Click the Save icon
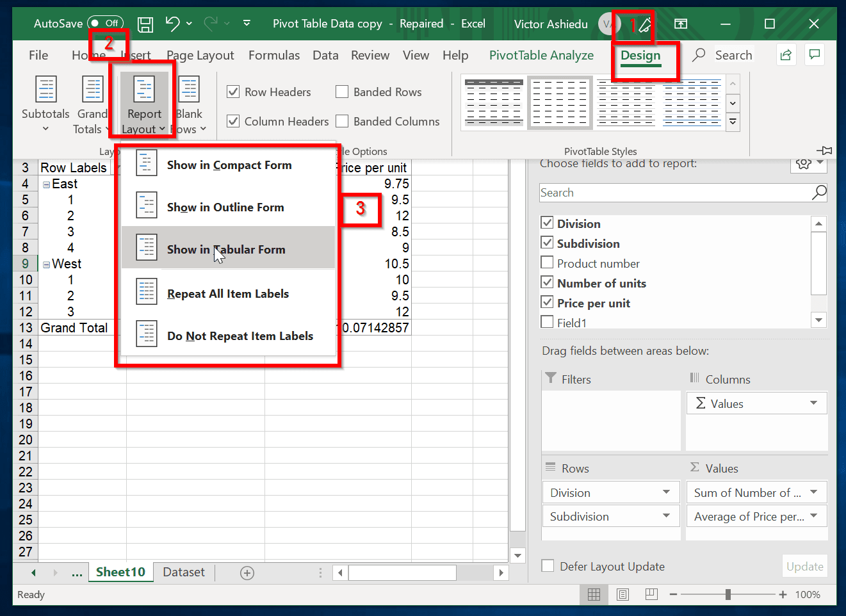The image size is (846, 616). (x=145, y=23)
